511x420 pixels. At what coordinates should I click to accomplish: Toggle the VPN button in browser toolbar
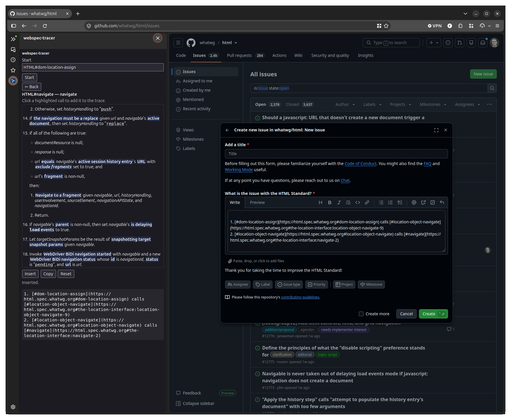pyautogui.click(x=435, y=26)
